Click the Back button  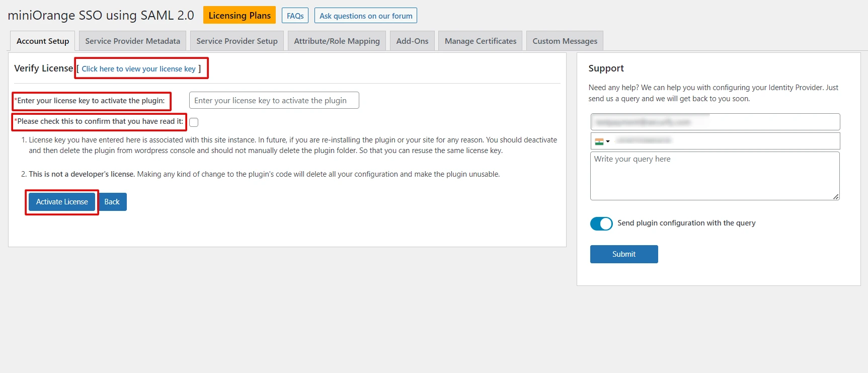pos(112,202)
